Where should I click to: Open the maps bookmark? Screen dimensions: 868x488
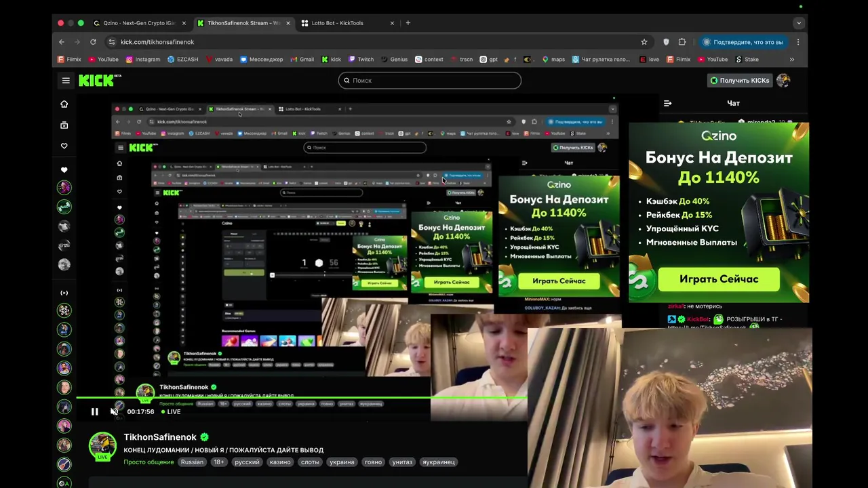tap(553, 60)
